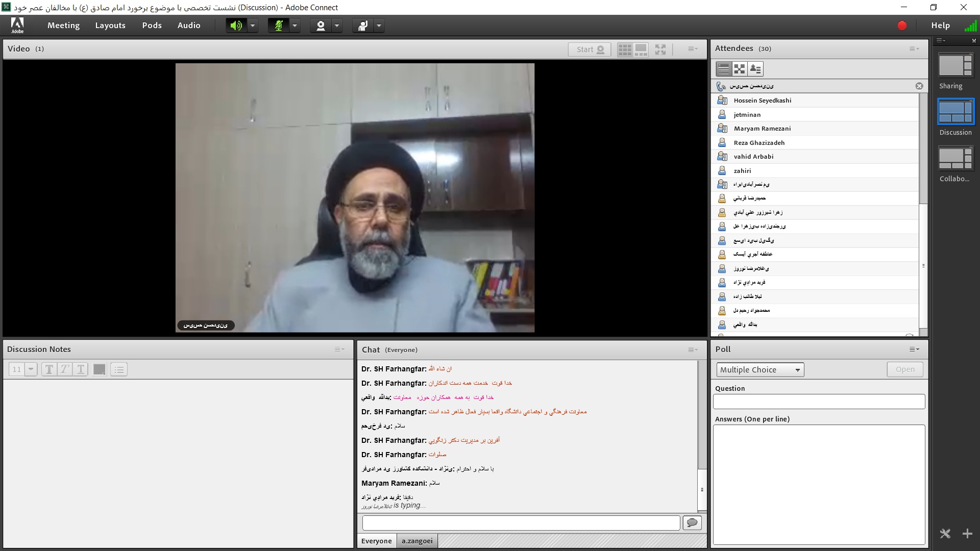This screenshot has height=551, width=980.
Task: Switch to the a.zangoei chat tab
Action: 416,541
